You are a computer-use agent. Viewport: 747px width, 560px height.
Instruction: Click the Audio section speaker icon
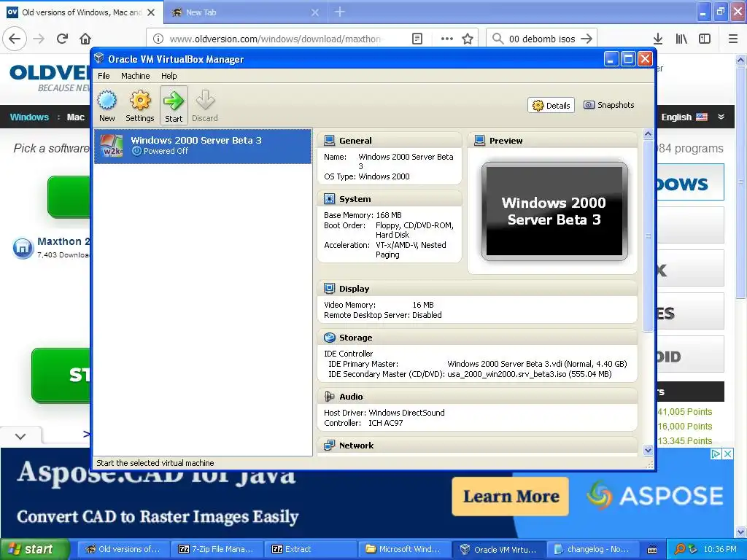pyautogui.click(x=329, y=397)
